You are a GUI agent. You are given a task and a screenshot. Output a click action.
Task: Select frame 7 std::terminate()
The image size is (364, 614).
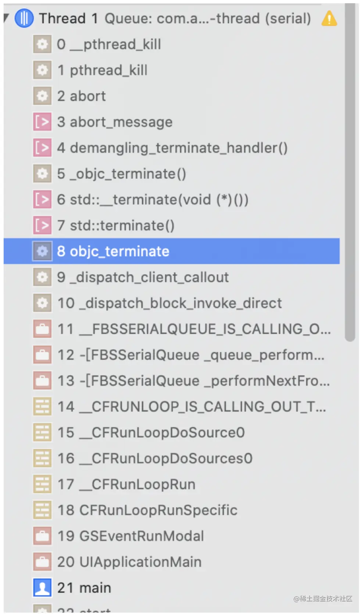pyautogui.click(x=171, y=225)
